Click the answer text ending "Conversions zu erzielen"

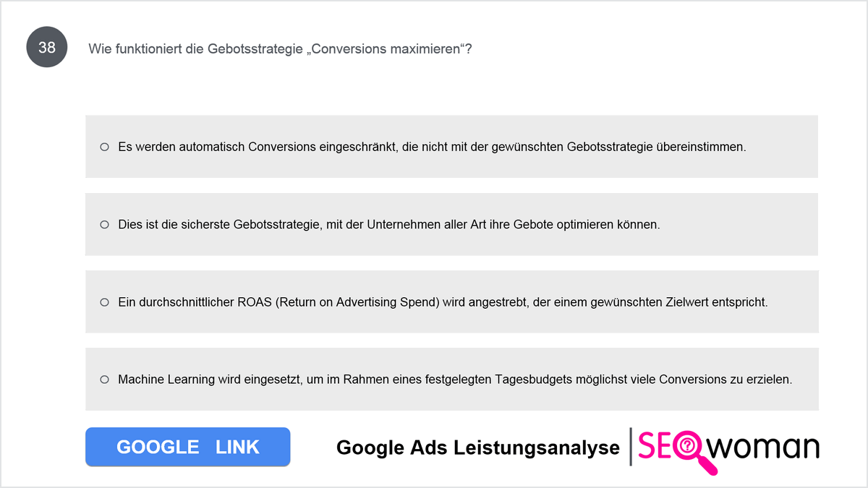coord(455,380)
